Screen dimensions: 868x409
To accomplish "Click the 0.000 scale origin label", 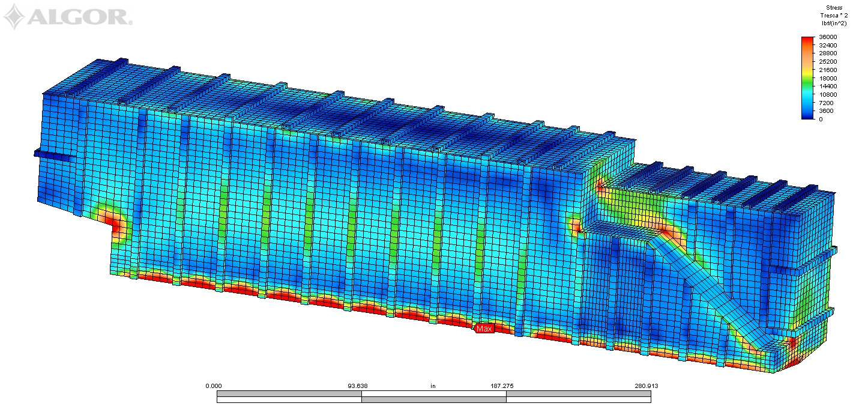I will (214, 386).
